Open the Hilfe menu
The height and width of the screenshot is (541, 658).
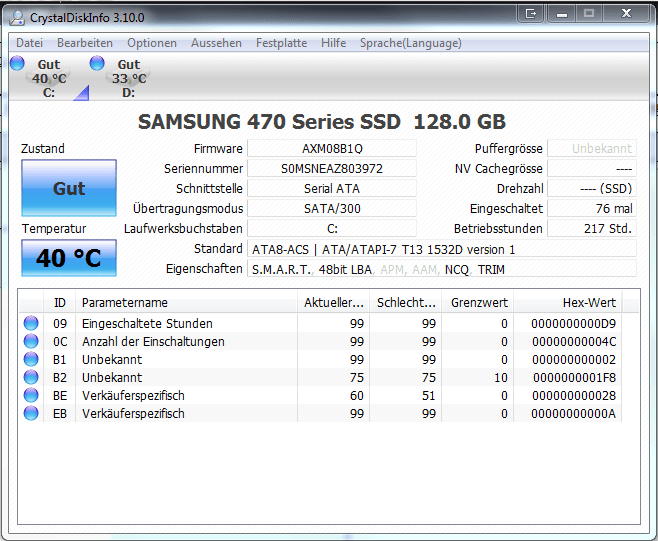(x=333, y=43)
